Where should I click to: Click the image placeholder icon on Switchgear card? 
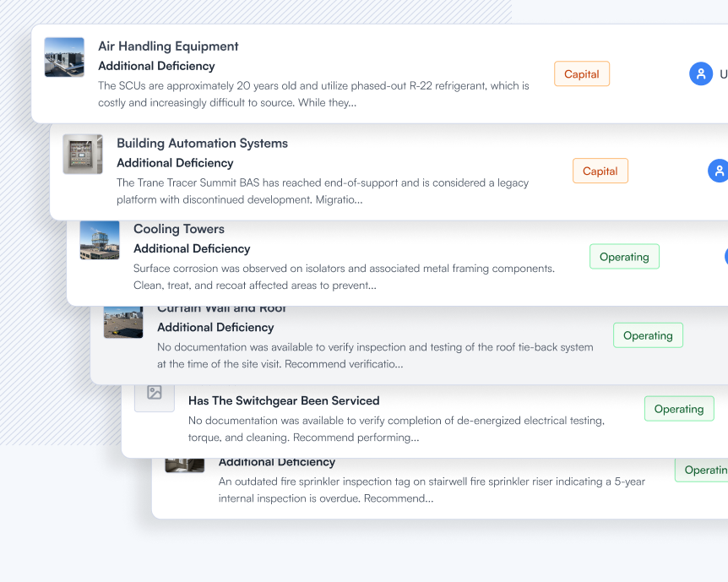click(x=155, y=393)
